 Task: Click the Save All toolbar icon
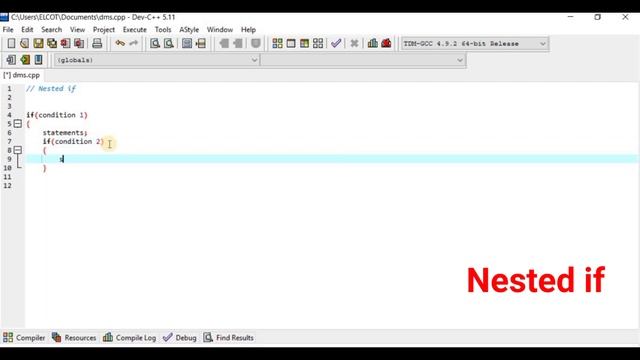(x=52, y=43)
